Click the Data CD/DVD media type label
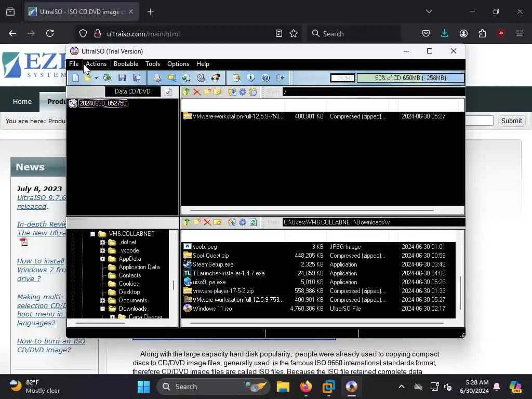532x399 pixels. (x=132, y=91)
